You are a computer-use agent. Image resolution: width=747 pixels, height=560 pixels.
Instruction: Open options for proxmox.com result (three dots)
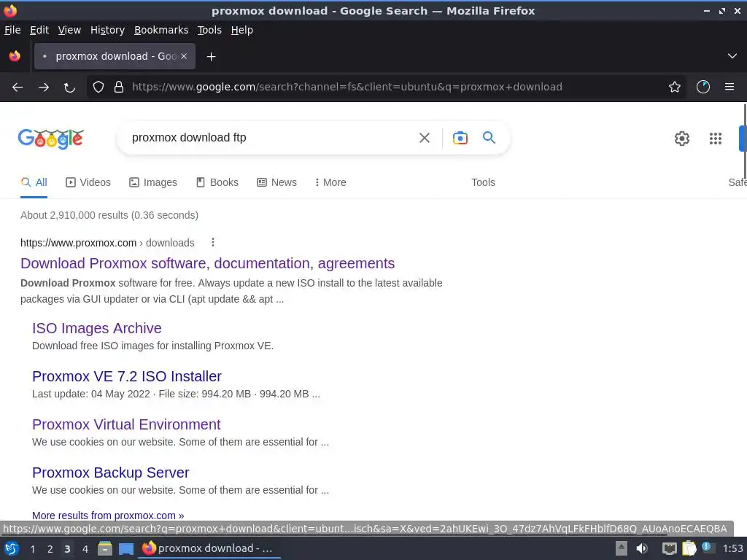pyautogui.click(x=212, y=242)
